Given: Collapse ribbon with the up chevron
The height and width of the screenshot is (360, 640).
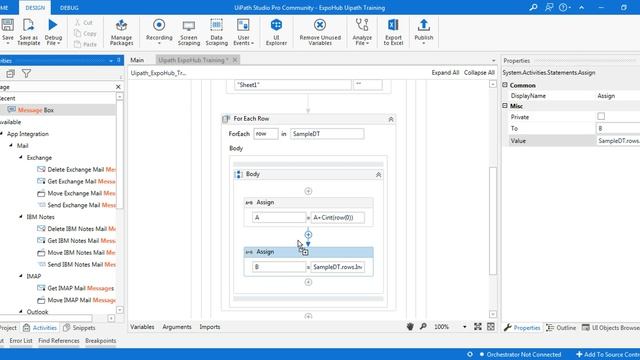Looking at the screenshot, I should click(x=582, y=7).
